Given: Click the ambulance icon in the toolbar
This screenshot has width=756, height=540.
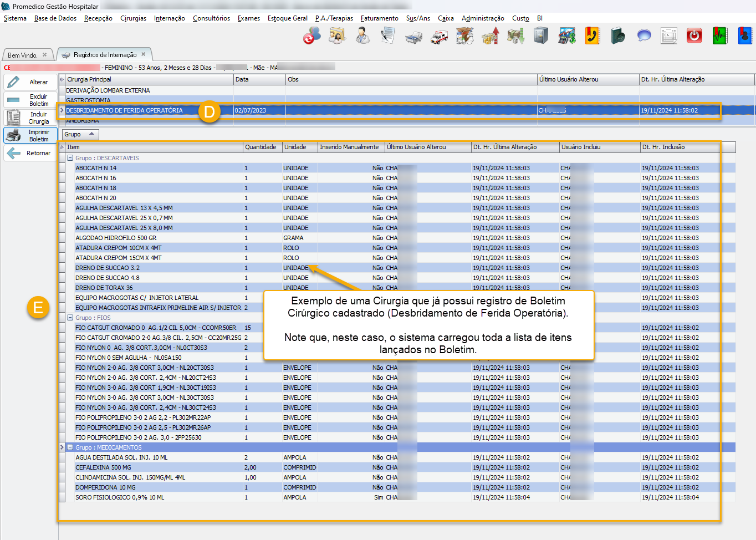Looking at the screenshot, I should point(440,37).
